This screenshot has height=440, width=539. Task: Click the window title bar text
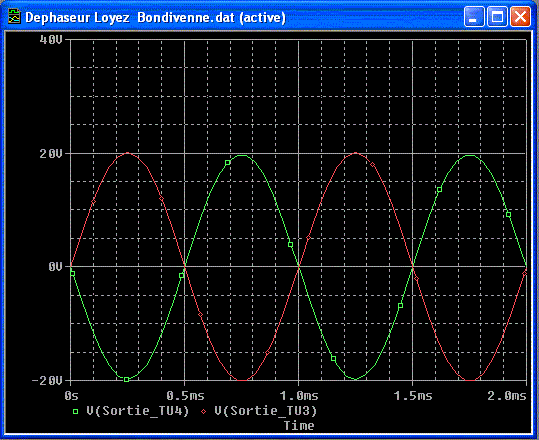click(x=155, y=17)
